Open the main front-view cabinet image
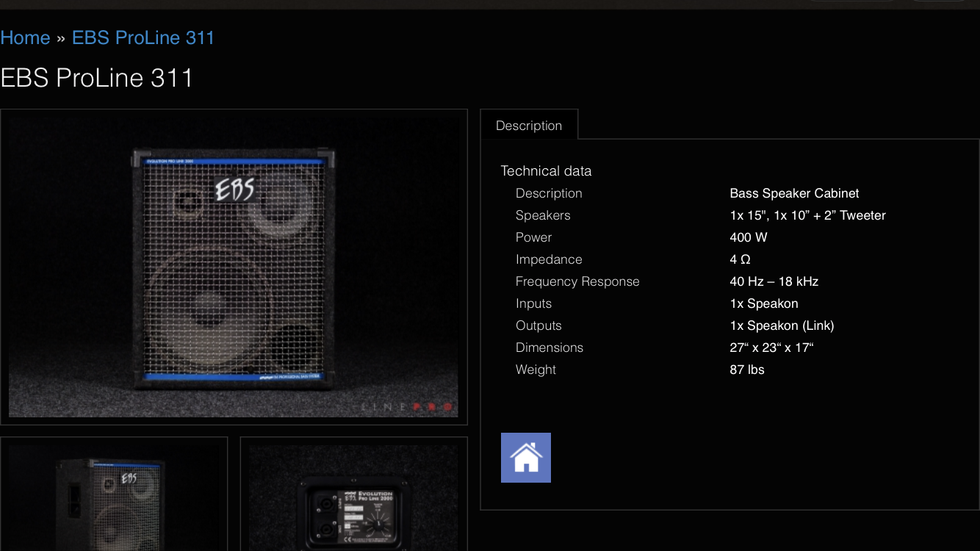The image size is (980, 551). pos(234,267)
